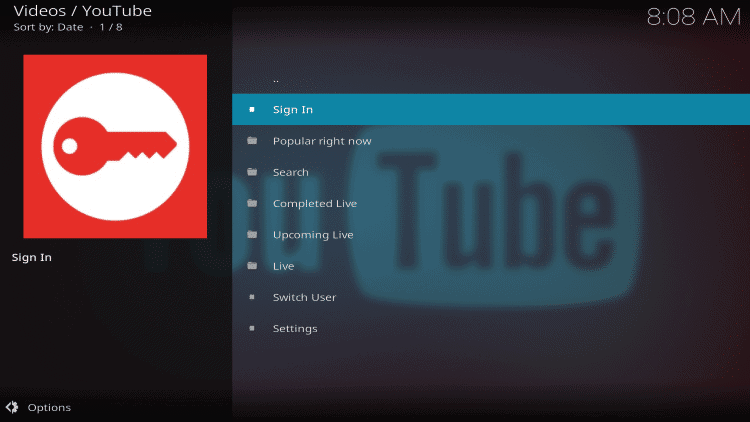
Task: Click the 'Videos / YouTube' breadcrumb title
Action: [x=83, y=11]
